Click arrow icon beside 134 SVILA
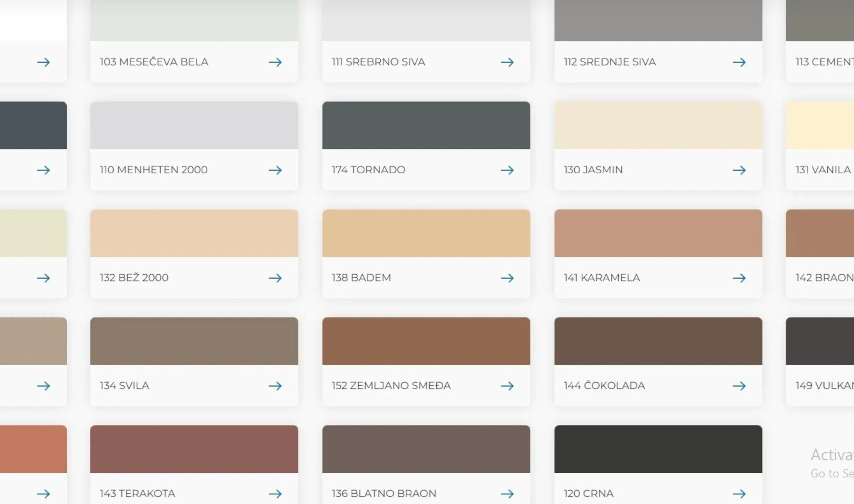This screenshot has width=854, height=504. tap(275, 386)
